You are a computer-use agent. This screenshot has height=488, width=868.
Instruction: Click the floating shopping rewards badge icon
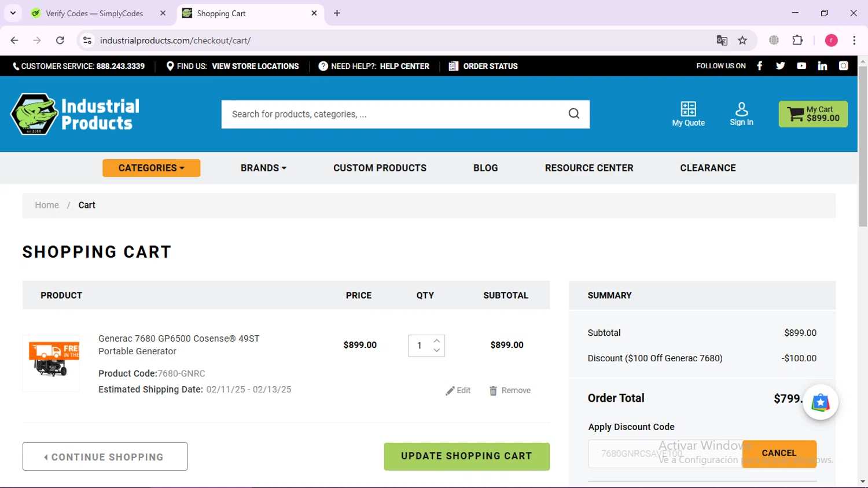tap(821, 402)
